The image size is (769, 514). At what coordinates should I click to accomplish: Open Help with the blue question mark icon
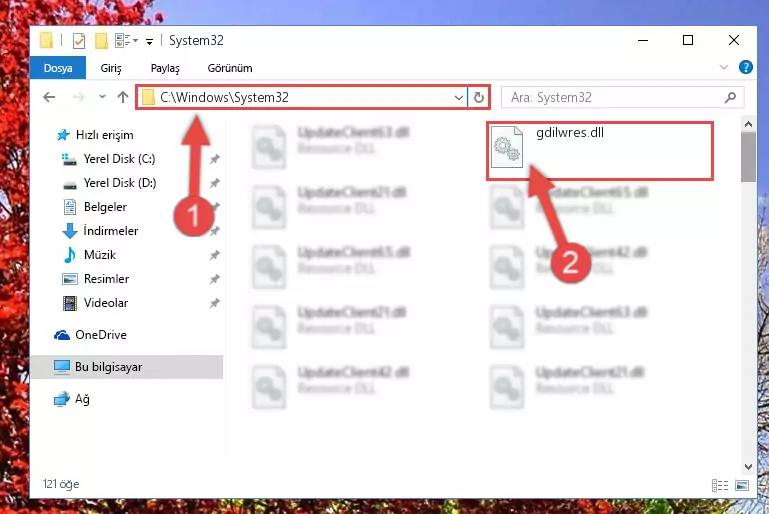(x=745, y=67)
